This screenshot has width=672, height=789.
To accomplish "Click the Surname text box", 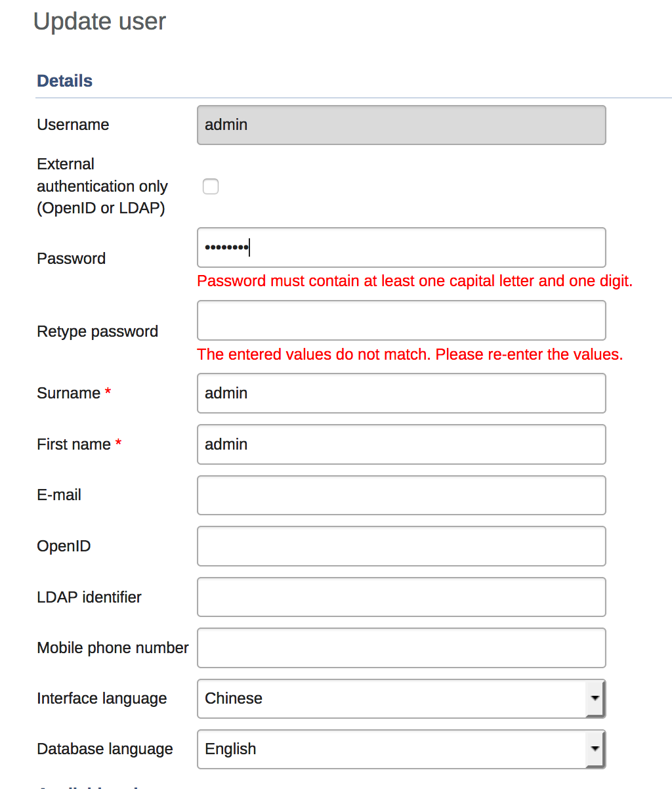I will pos(401,393).
